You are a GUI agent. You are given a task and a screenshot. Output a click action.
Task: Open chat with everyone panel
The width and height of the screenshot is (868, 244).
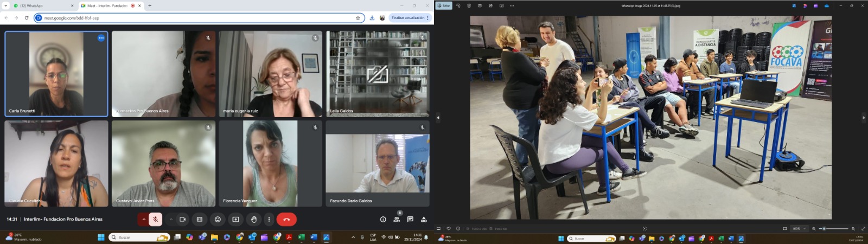click(x=410, y=220)
